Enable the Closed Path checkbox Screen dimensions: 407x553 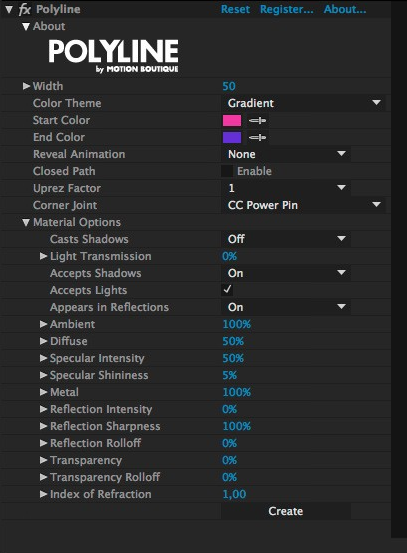(227, 171)
